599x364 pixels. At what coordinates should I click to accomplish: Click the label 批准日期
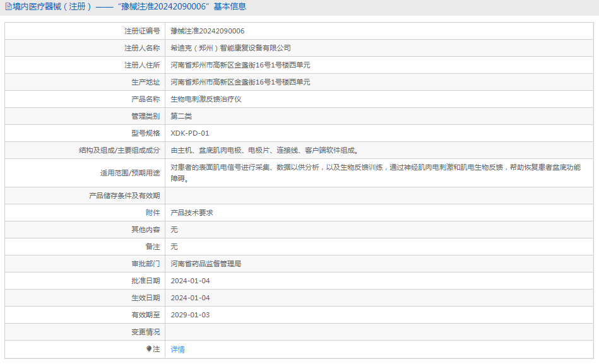(146, 281)
